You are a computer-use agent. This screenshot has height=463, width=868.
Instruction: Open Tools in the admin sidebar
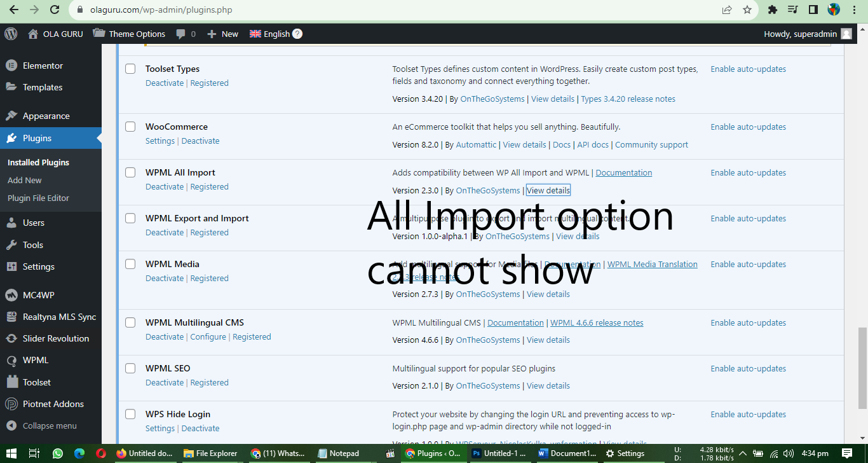coord(33,245)
